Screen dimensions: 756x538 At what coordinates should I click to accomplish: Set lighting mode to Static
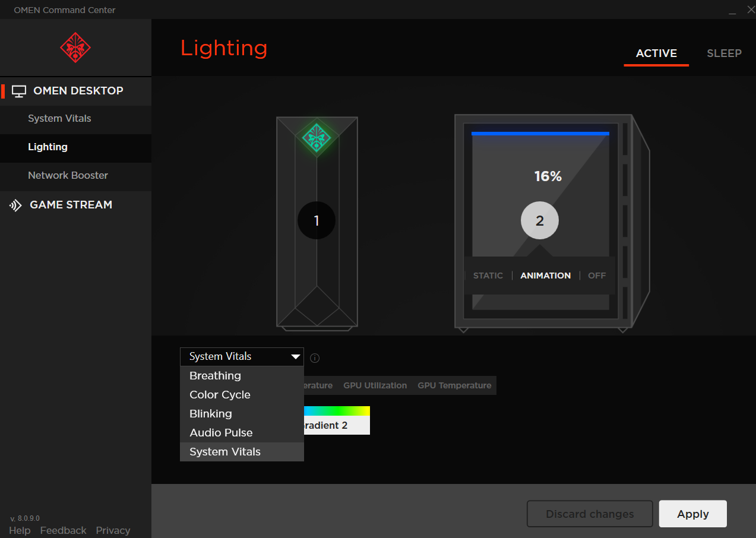click(488, 276)
